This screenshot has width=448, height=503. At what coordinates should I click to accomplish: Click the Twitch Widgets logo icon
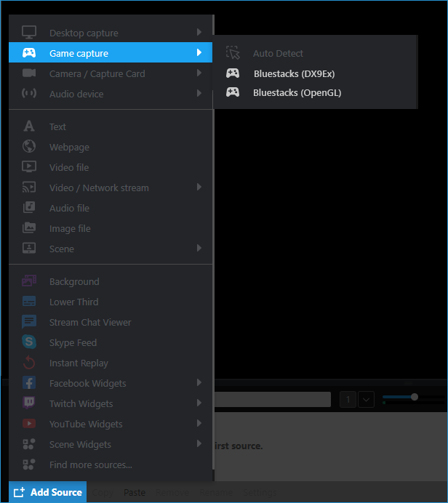[29, 403]
